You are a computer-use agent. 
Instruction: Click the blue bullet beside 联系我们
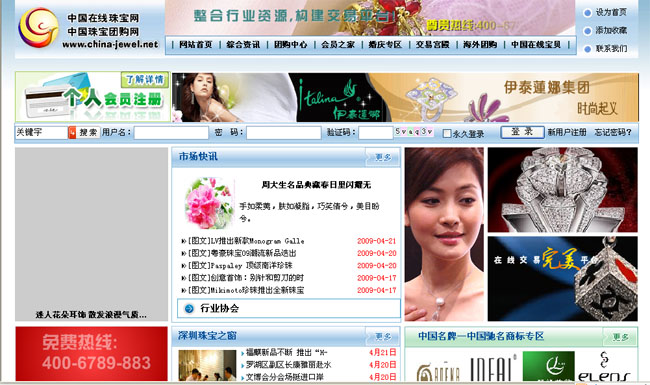[587, 49]
